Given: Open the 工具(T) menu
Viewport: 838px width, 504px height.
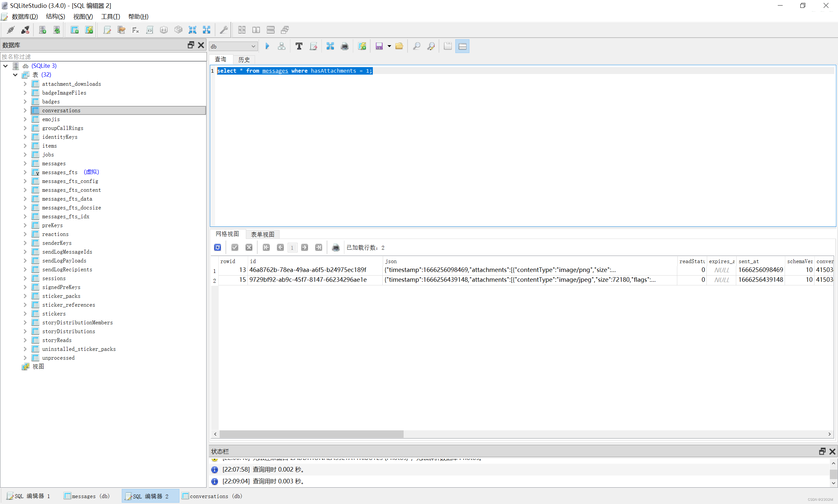Looking at the screenshot, I should click(x=110, y=16).
